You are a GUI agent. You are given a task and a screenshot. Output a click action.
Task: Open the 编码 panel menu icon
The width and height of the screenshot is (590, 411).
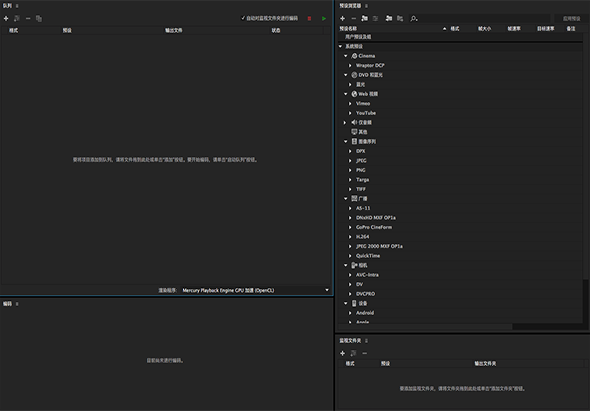(17, 304)
